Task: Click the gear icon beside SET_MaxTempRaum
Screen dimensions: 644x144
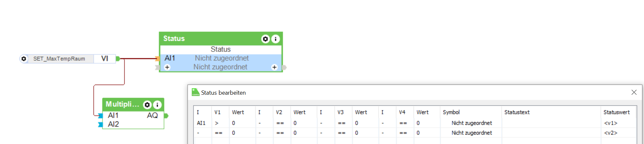Action: [24, 59]
